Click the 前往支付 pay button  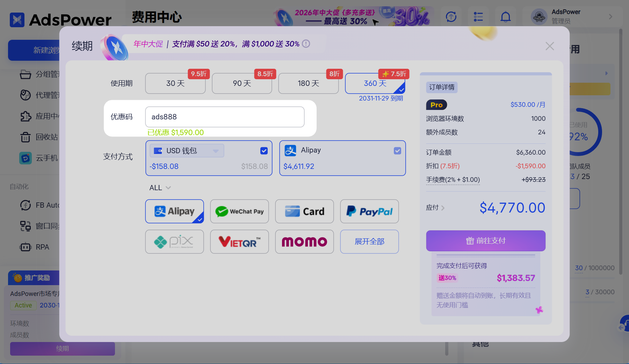[486, 241]
